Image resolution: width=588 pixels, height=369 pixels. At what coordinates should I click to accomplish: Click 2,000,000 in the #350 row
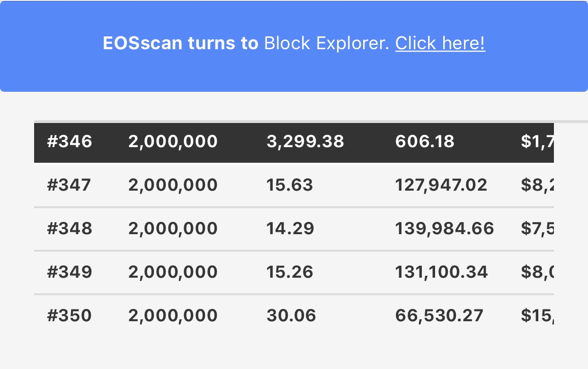point(173,316)
